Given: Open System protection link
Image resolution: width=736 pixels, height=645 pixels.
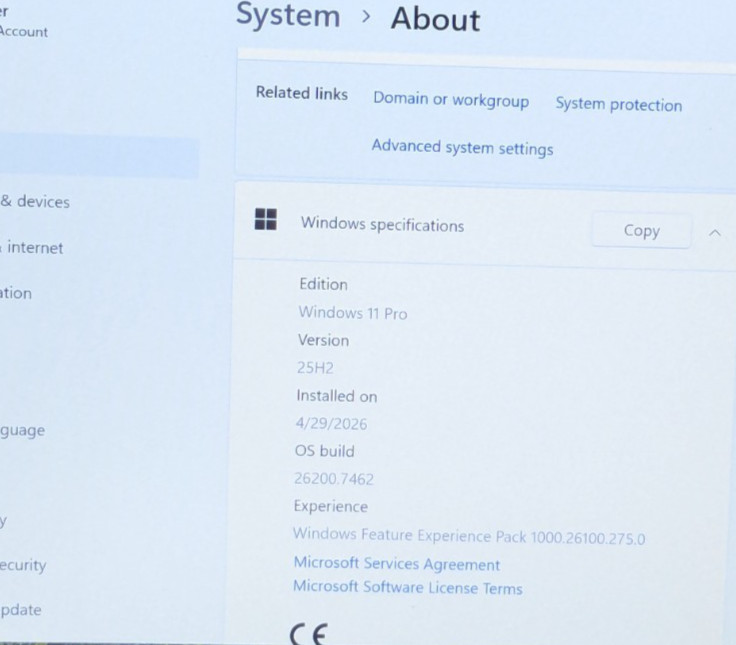Looking at the screenshot, I should tap(619, 104).
